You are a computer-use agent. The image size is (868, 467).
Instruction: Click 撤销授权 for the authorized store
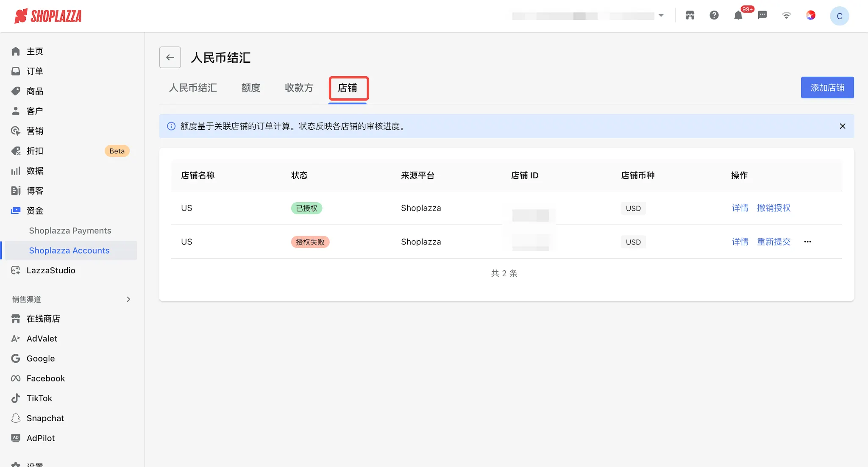click(774, 208)
